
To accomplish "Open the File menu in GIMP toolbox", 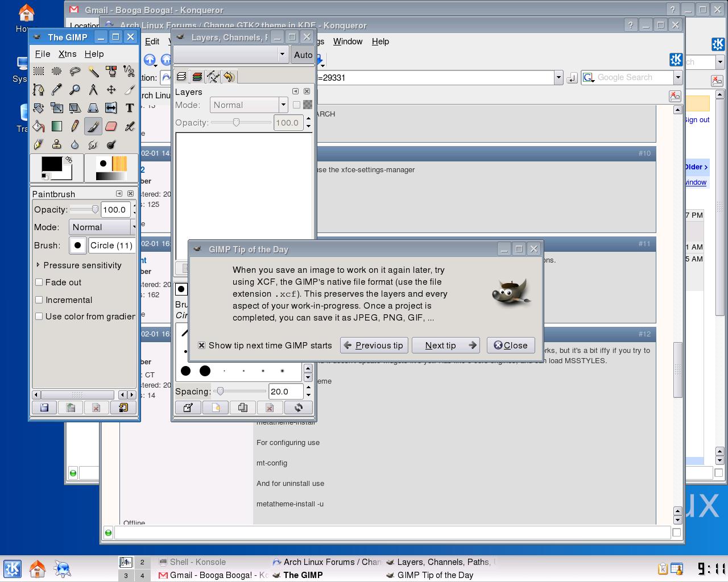I will (x=43, y=53).
